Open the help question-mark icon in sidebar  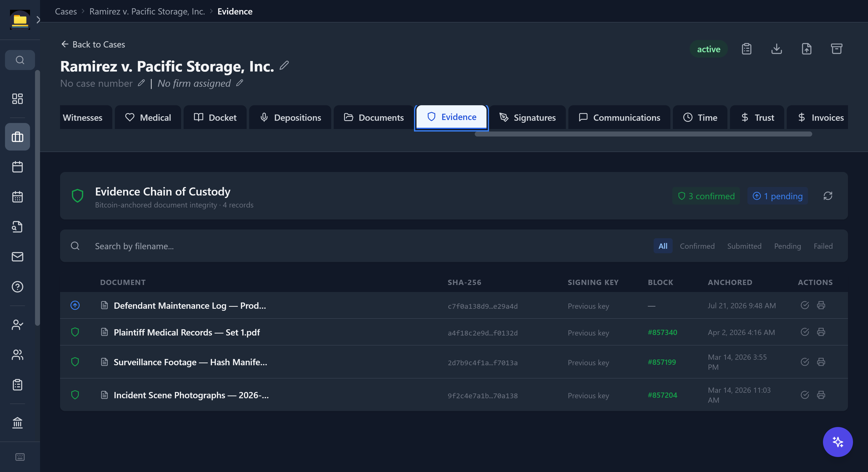tap(18, 286)
